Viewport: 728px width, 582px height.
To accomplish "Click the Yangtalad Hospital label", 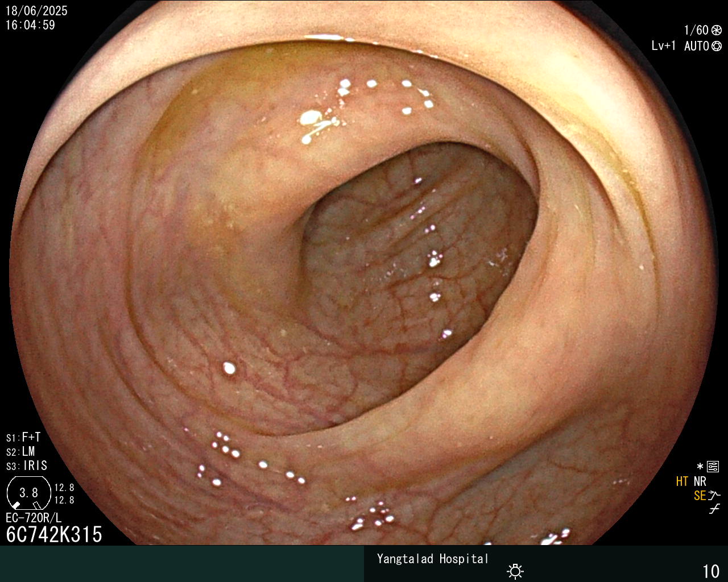I will tap(433, 559).
